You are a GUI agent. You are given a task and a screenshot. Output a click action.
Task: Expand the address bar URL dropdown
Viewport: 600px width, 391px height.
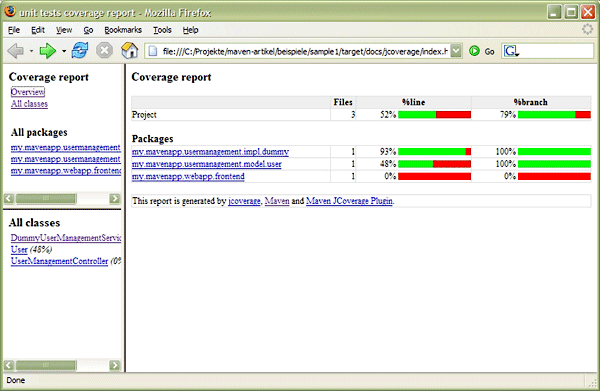pos(456,51)
